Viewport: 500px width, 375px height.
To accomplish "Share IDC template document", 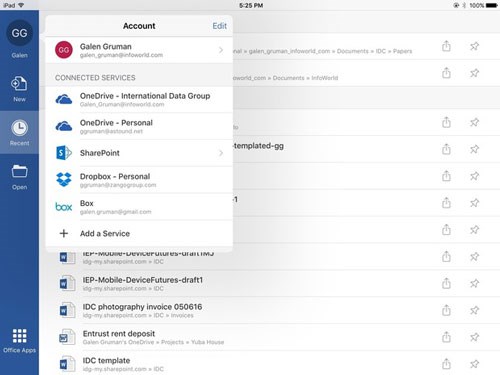I will (446, 364).
